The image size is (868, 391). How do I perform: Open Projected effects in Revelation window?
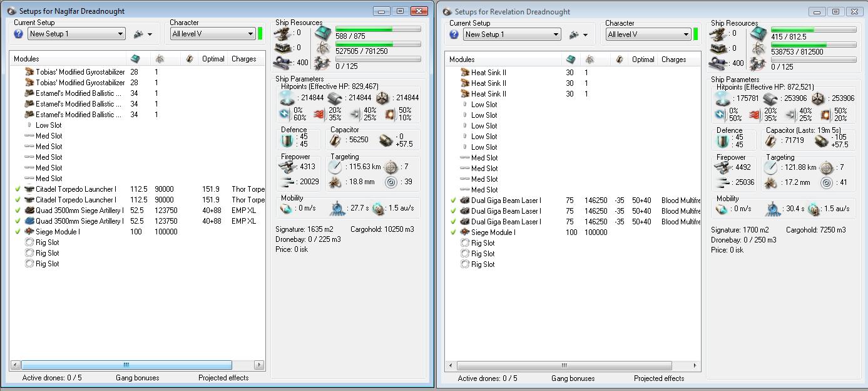click(x=659, y=378)
